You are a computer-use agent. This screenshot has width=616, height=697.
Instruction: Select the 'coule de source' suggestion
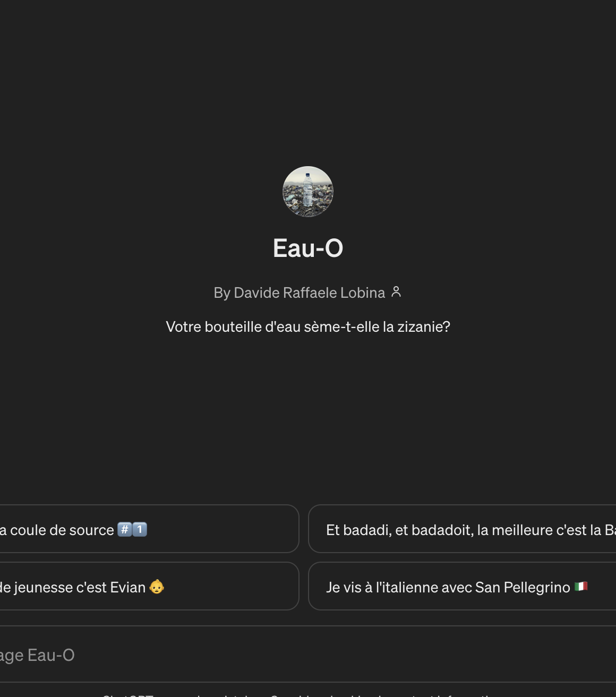[x=149, y=529]
